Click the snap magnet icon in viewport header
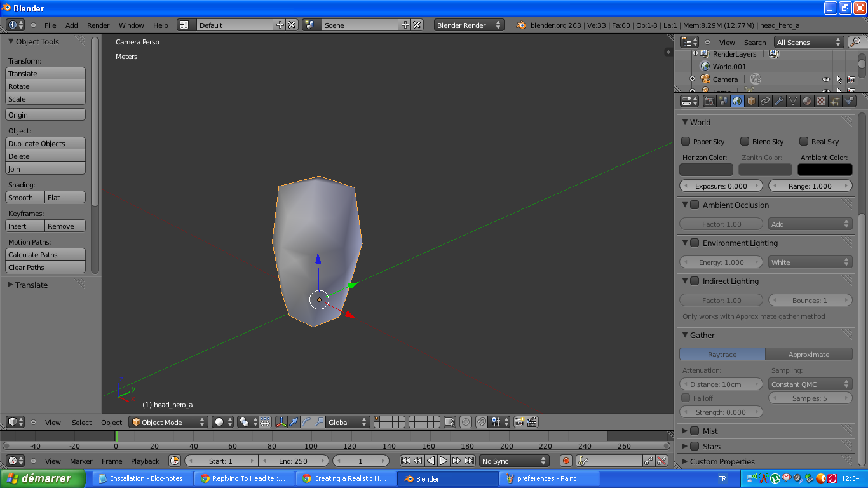The image size is (868, 488). (x=482, y=422)
